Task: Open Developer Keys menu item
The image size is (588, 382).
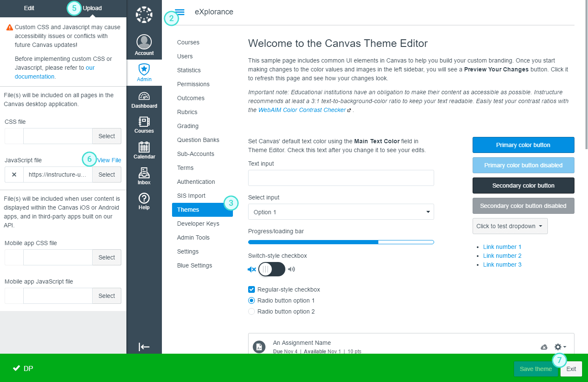Action: coord(198,224)
